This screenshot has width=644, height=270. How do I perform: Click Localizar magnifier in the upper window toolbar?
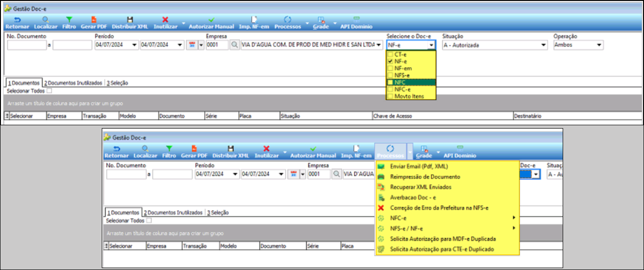[x=45, y=20]
